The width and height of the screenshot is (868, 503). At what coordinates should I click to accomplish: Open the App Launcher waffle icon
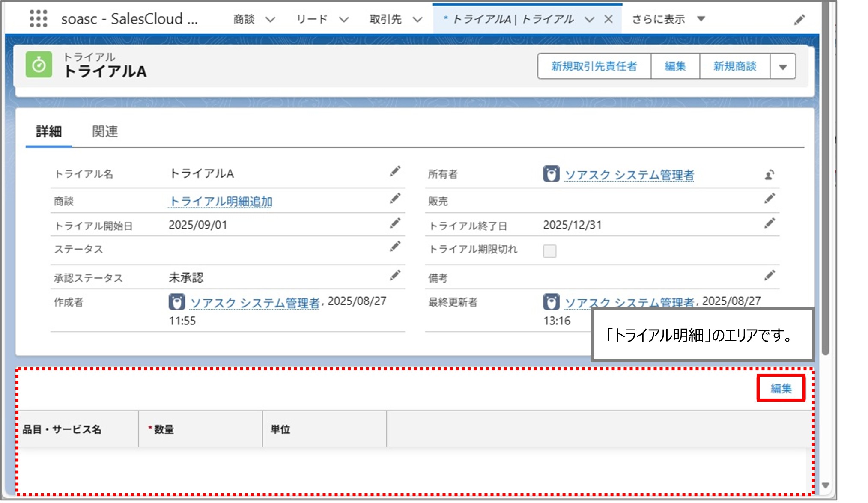point(39,18)
